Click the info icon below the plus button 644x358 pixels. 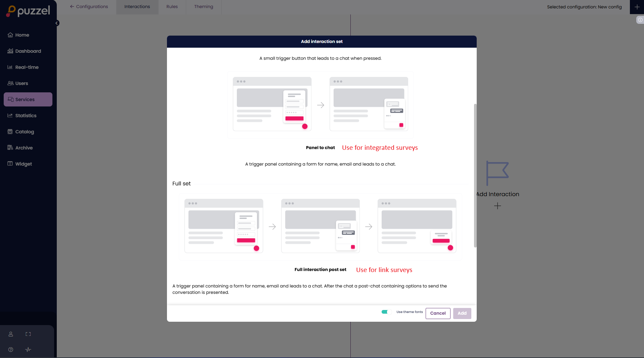640,20
